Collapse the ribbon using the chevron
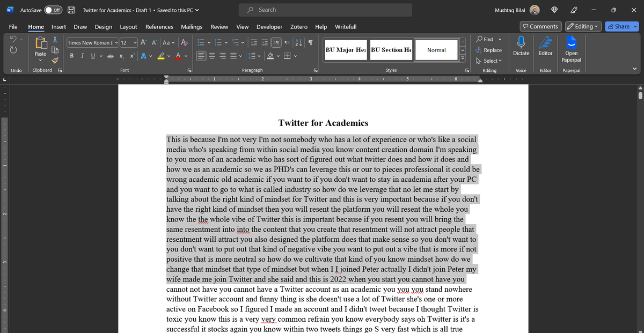Image resolution: width=644 pixels, height=333 pixels. (x=635, y=68)
